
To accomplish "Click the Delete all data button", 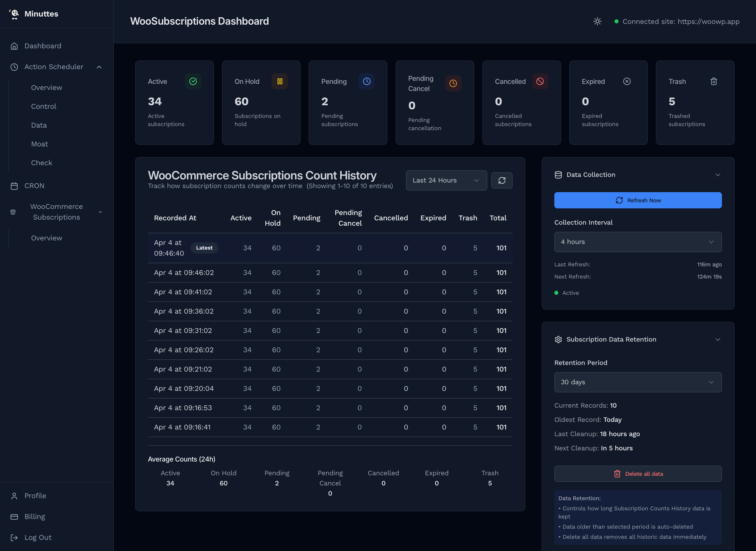I will coord(637,474).
